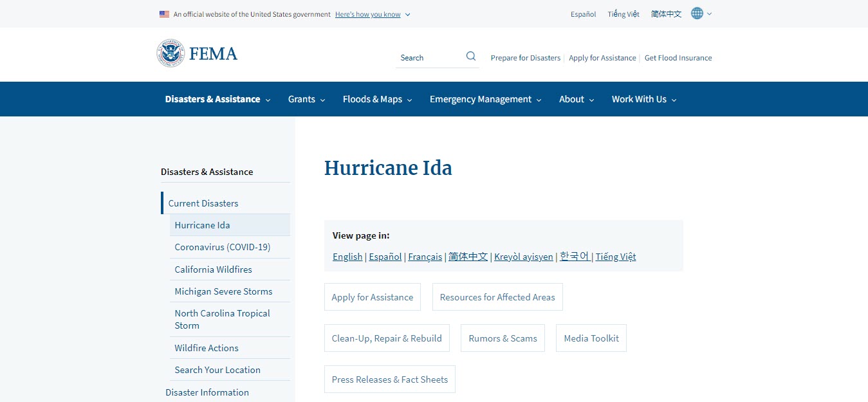Select Current Disasters in the sidebar
868x402 pixels.
(203, 203)
